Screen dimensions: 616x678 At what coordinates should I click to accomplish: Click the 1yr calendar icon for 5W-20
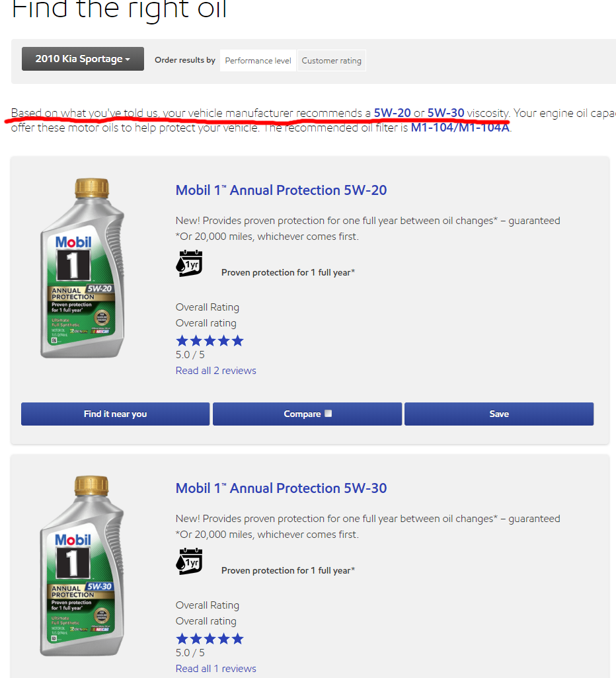[189, 263]
